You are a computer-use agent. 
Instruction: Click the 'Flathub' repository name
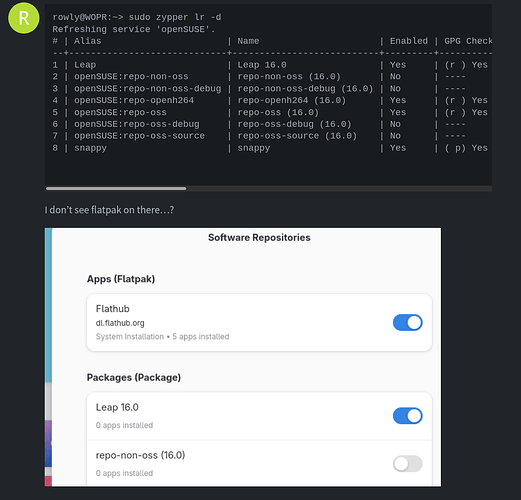(x=112, y=309)
